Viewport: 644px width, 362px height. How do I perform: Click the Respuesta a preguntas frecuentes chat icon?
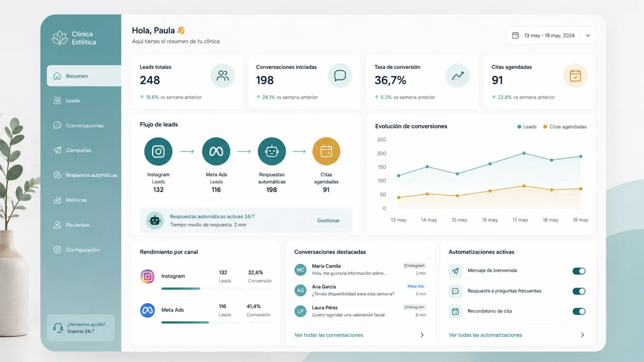(455, 291)
